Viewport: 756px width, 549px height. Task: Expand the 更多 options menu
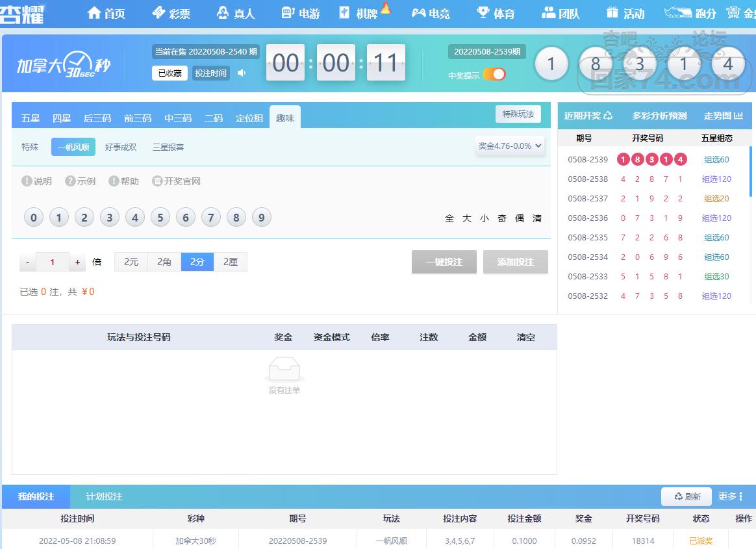coord(731,496)
